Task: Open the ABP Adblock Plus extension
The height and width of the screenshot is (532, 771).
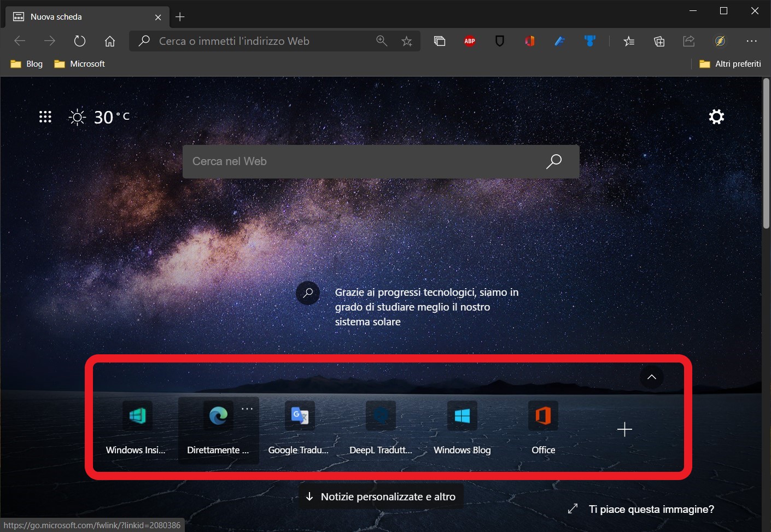Action: [x=470, y=41]
